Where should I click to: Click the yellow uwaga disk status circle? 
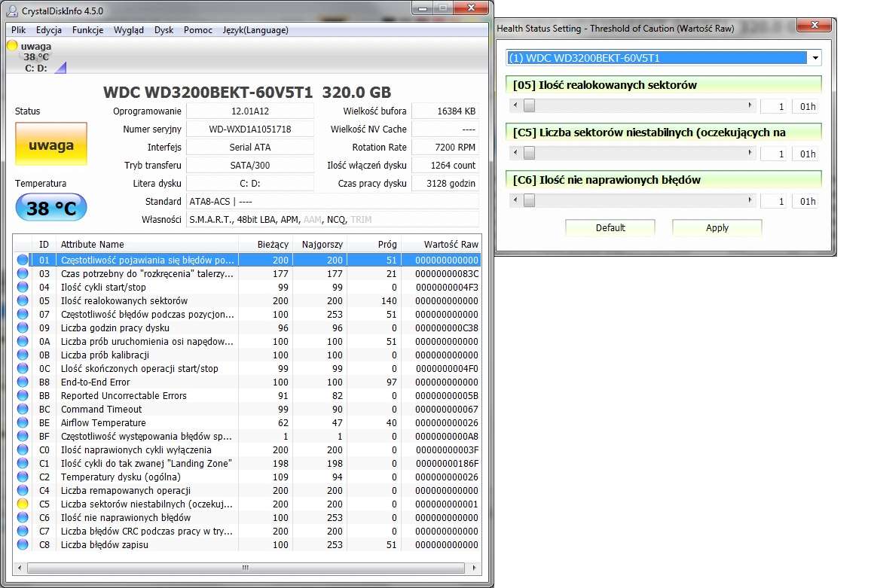pyautogui.click(x=12, y=45)
